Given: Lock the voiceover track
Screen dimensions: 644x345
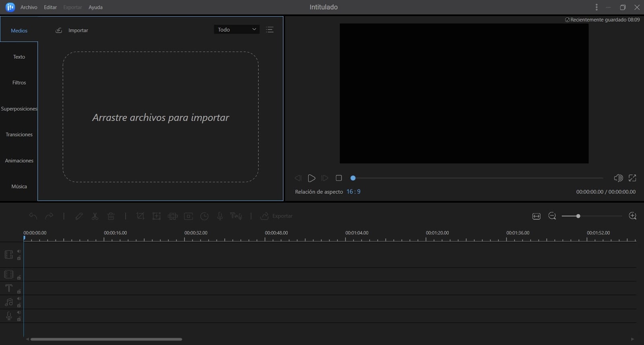Looking at the screenshot, I should pyautogui.click(x=19, y=319).
